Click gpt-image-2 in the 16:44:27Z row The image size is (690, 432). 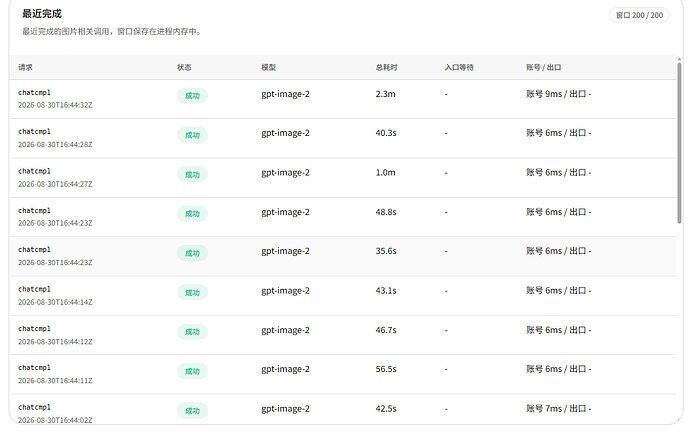286,173
